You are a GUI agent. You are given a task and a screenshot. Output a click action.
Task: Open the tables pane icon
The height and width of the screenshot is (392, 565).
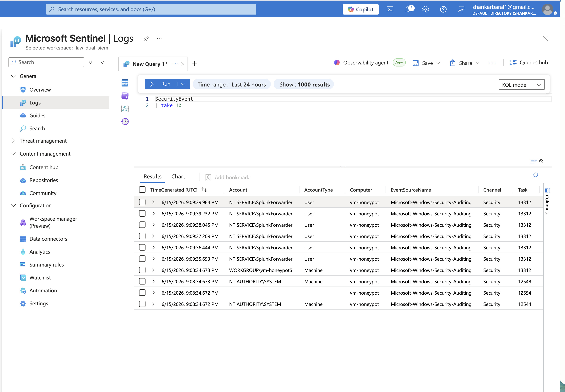coord(125,83)
